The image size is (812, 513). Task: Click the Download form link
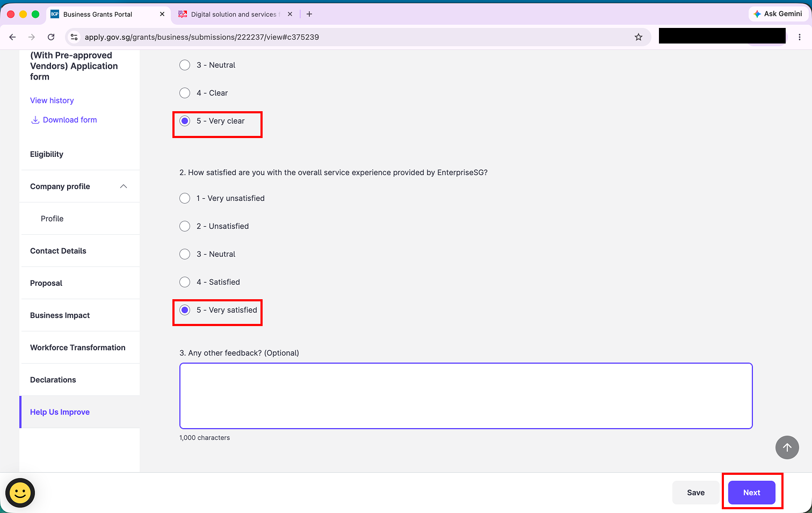[x=70, y=120]
